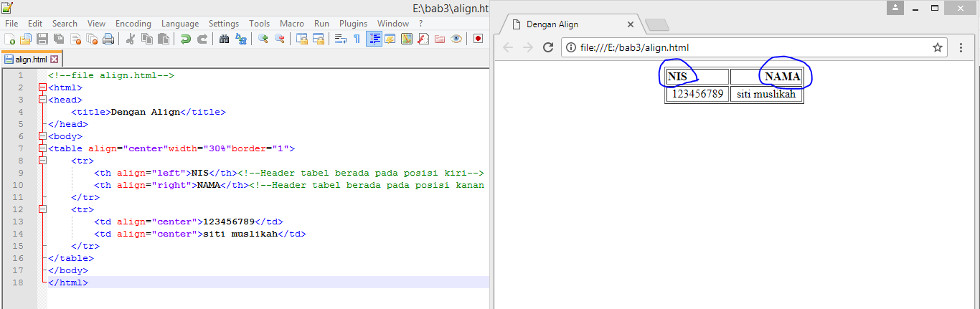
Task: Go forward in Chrome
Action: (528, 48)
